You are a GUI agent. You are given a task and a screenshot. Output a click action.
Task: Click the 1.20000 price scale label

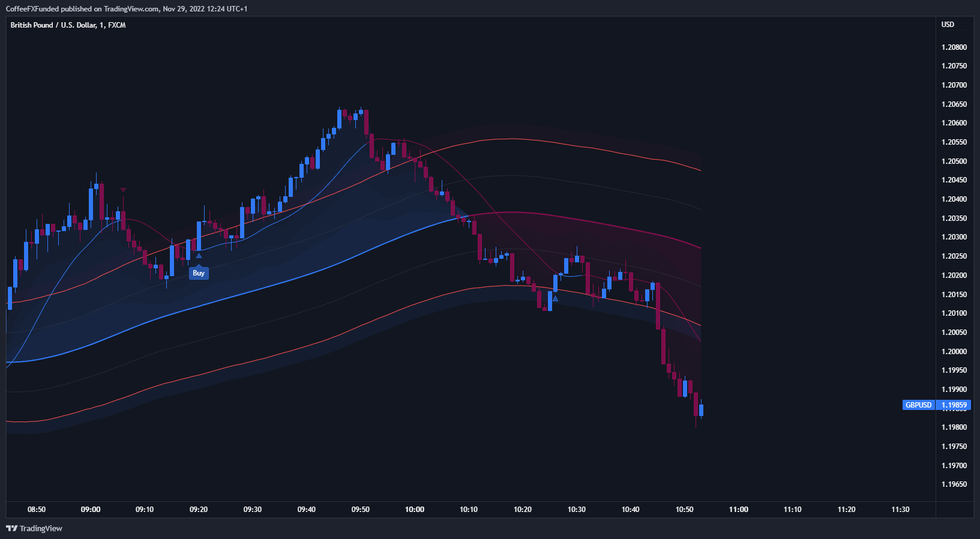point(954,352)
